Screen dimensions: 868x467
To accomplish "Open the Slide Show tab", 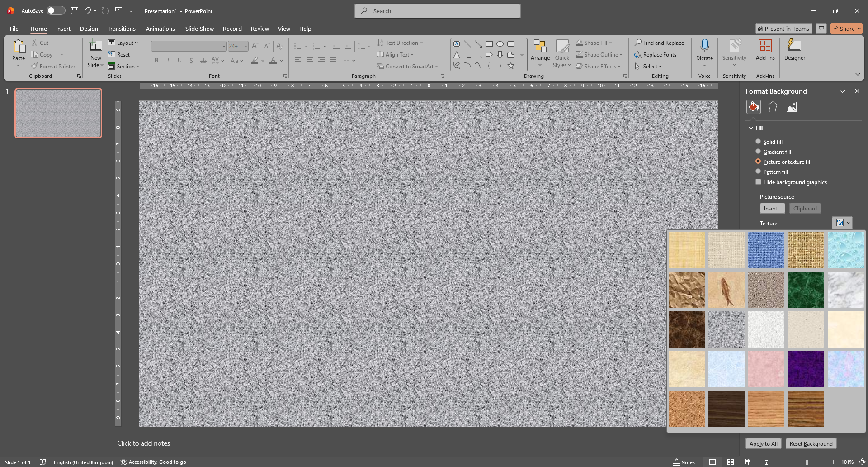I will coord(199,29).
